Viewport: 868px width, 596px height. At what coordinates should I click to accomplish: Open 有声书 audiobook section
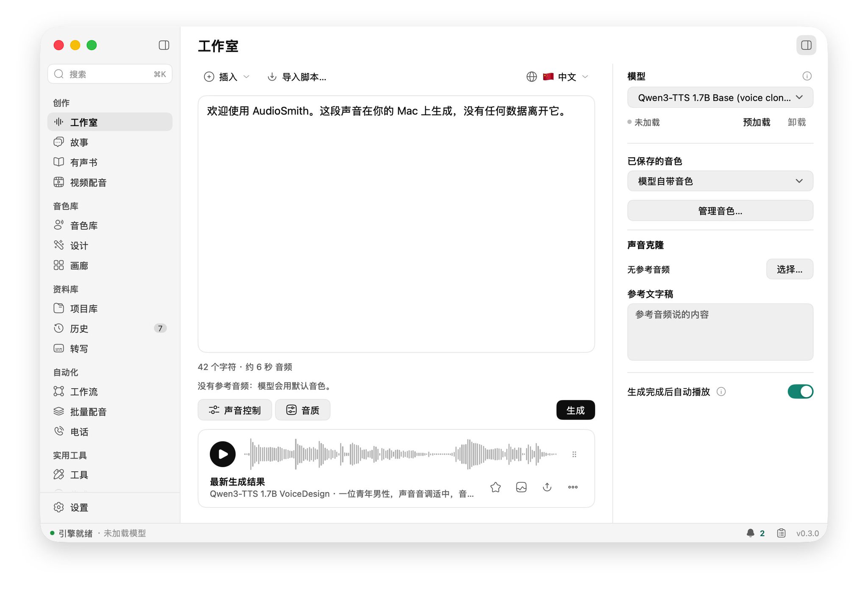click(110, 162)
